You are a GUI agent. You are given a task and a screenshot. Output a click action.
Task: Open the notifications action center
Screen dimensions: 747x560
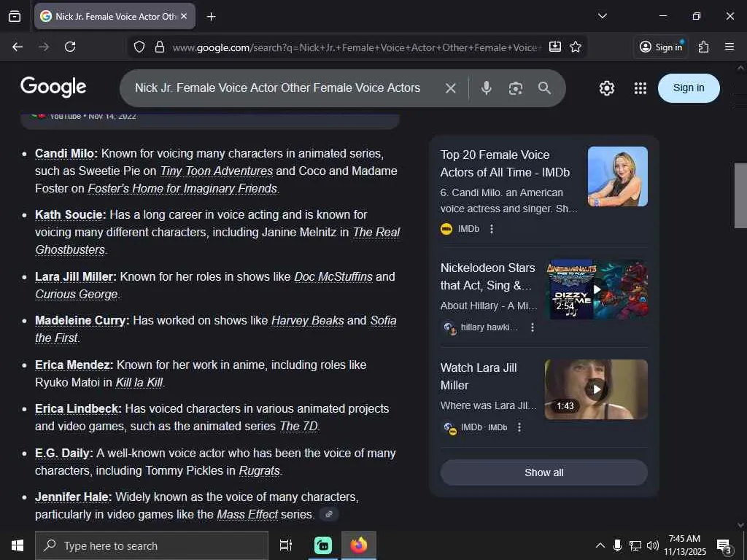[x=724, y=545]
